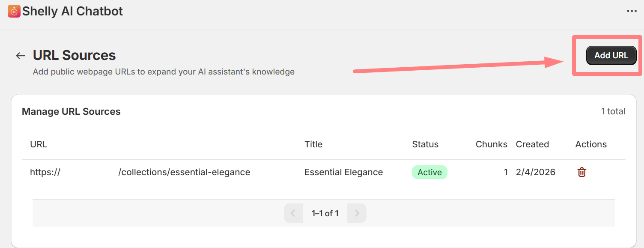Click the Shelly AI Chatbot app title
The width and height of the screenshot is (644, 248).
pyautogui.click(x=72, y=11)
